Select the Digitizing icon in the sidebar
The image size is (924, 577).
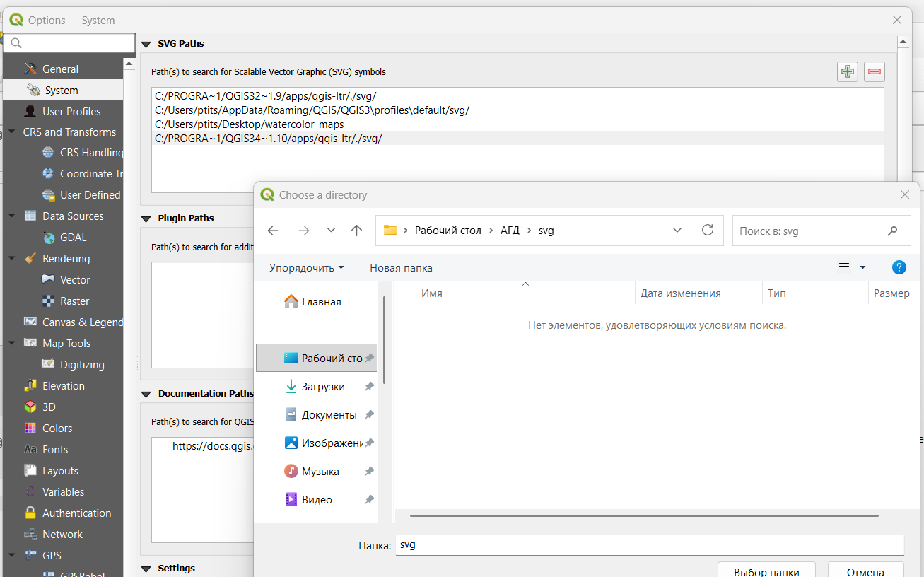(48, 364)
